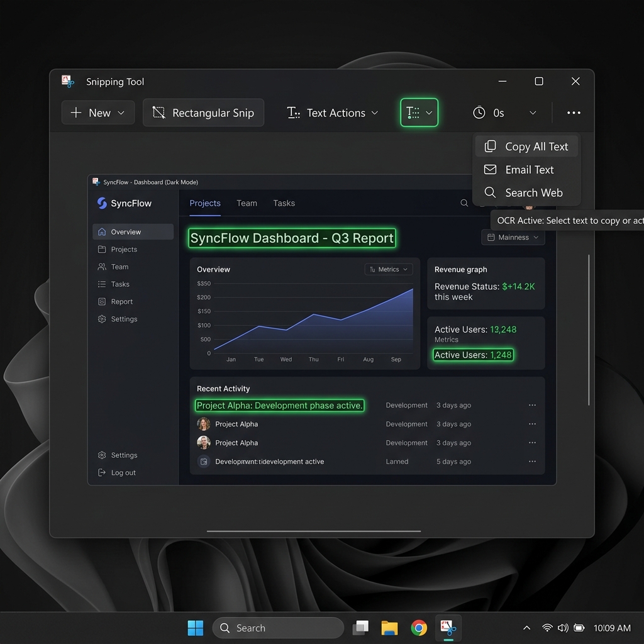Open the New snip dropdown button
644x644 pixels.
coord(97,113)
